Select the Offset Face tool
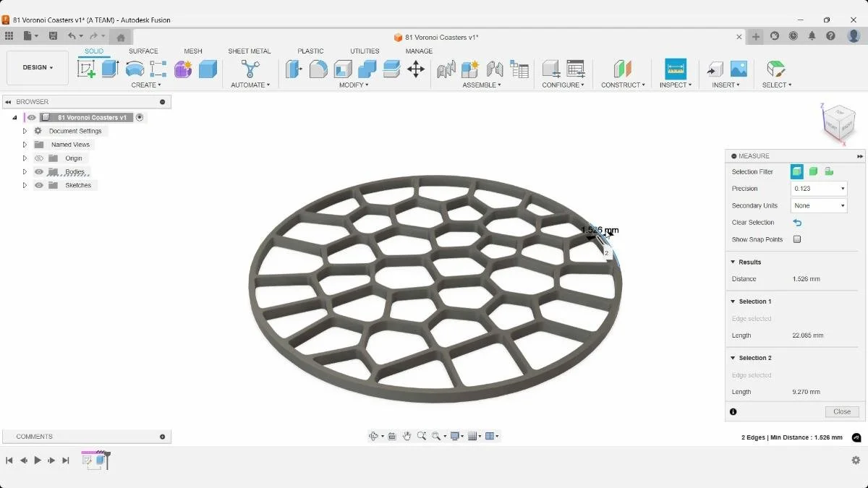This screenshot has height=488, width=868. [x=391, y=69]
